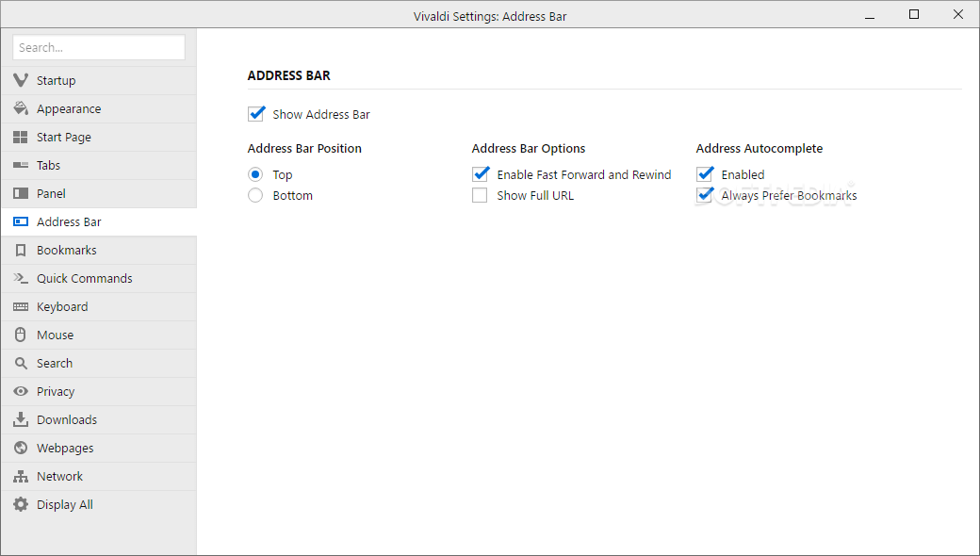Click the eye icon beside Privacy
The height and width of the screenshot is (556, 980).
coord(21,391)
